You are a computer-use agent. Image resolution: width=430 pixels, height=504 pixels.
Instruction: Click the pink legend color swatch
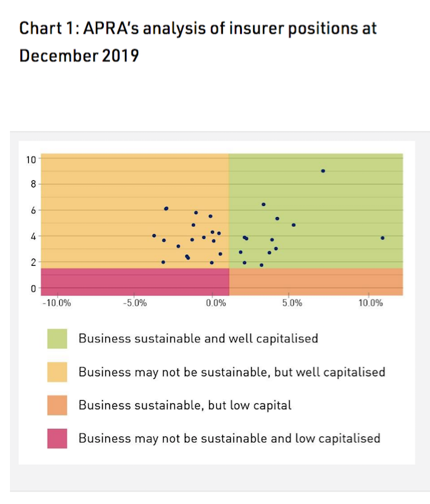click(57, 438)
